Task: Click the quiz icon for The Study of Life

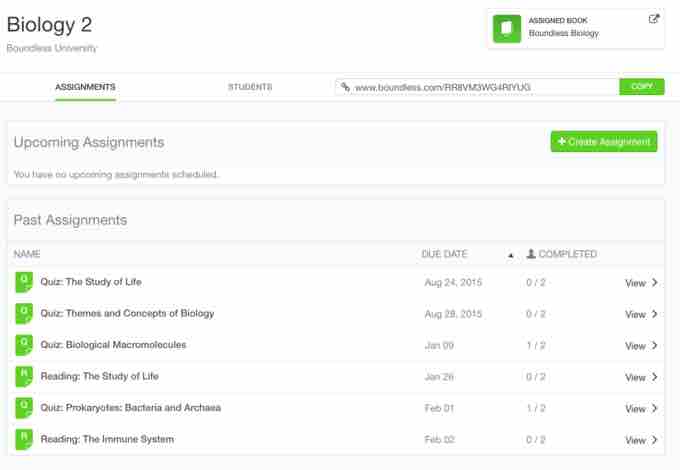Action: click(x=23, y=282)
